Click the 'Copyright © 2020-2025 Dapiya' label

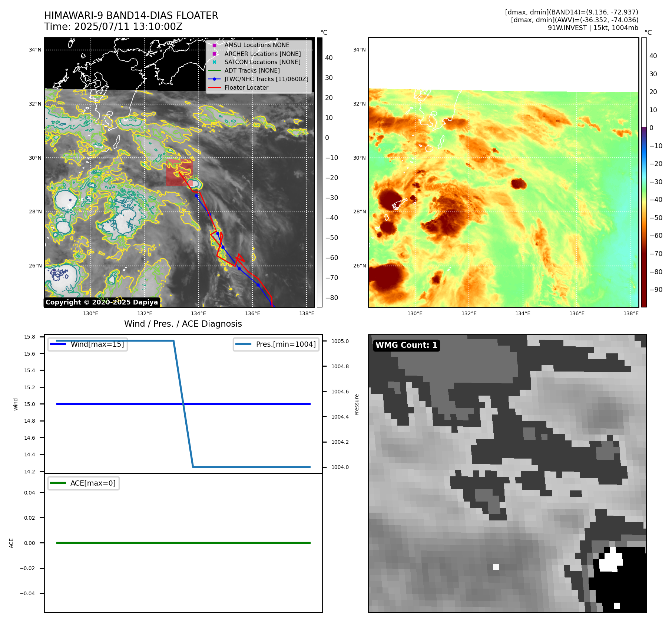[102, 302]
